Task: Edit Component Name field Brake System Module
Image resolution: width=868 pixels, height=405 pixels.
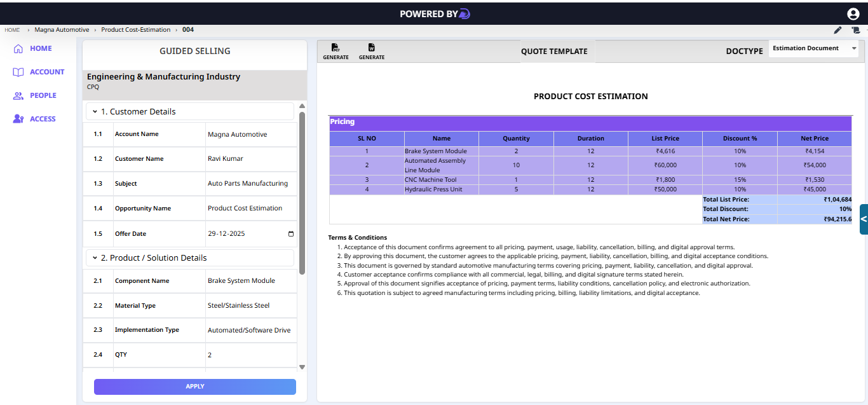Action: click(x=250, y=281)
